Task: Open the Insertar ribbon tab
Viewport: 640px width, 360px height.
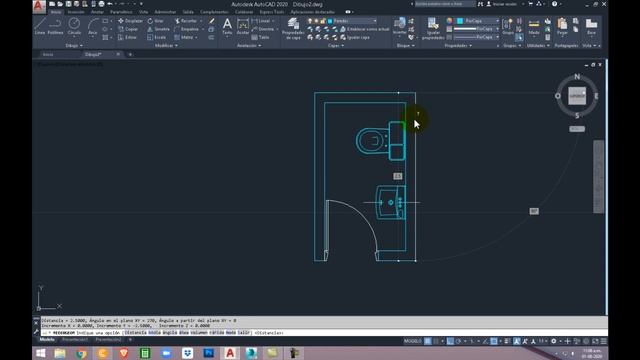Action: pos(76,12)
